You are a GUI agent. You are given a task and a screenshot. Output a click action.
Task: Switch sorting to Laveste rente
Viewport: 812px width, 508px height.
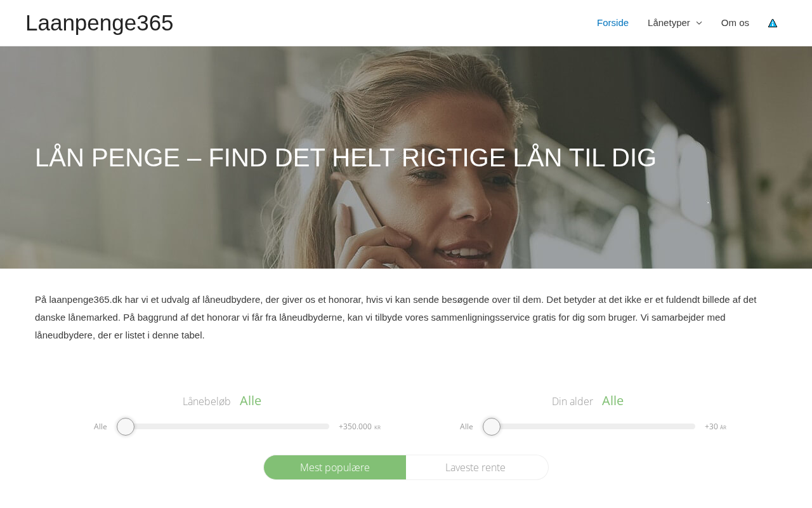pos(476,467)
